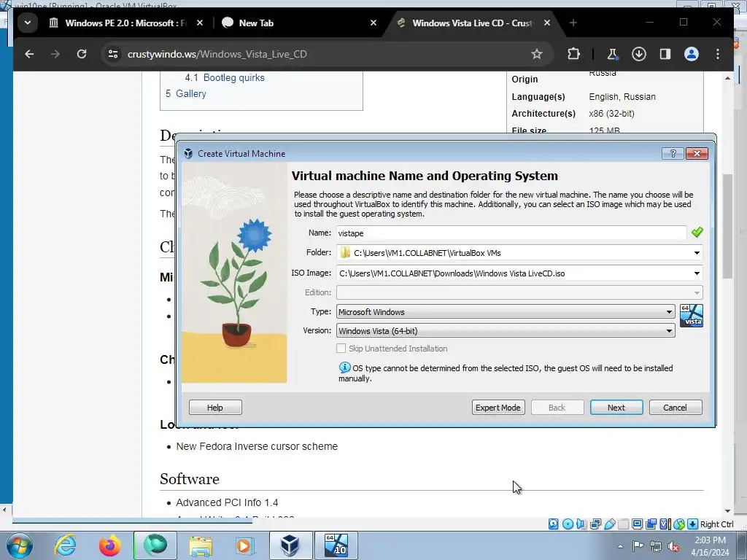Click 'Advanced PCI Info 1.4' list item
Screen dimensions: 747x560
pyautogui.click(x=227, y=503)
